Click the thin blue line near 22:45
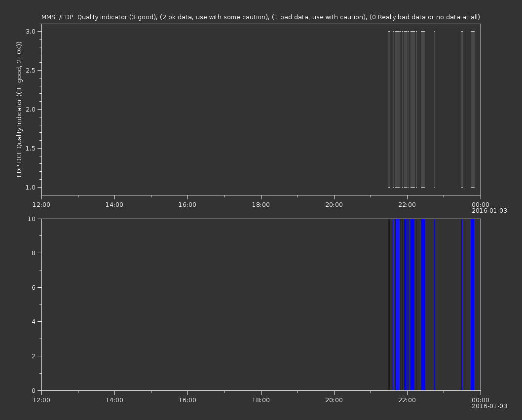This screenshot has height=420, width=522. tap(435, 305)
